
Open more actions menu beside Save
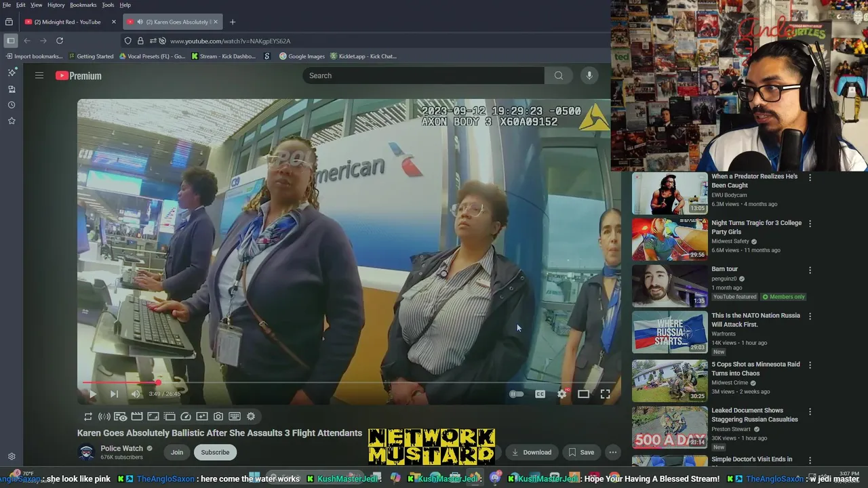tap(612, 453)
